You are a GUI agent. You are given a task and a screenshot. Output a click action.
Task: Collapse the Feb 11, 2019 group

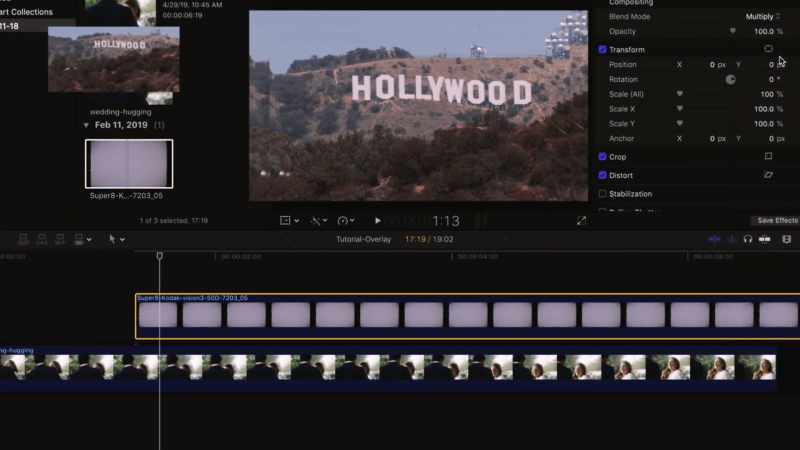pos(86,125)
